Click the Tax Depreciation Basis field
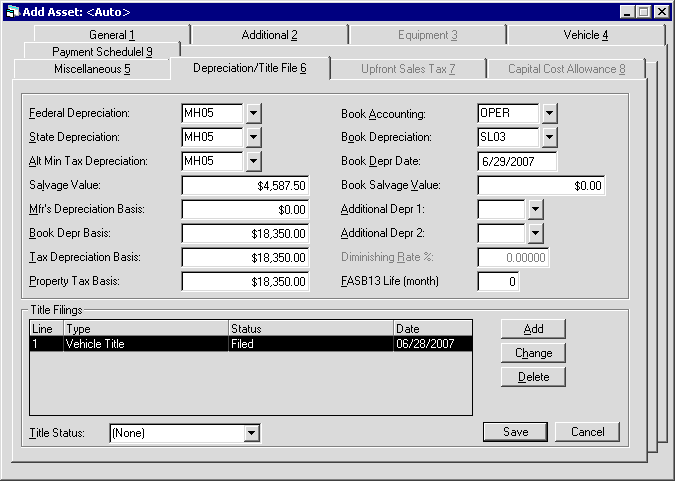 [x=245, y=258]
